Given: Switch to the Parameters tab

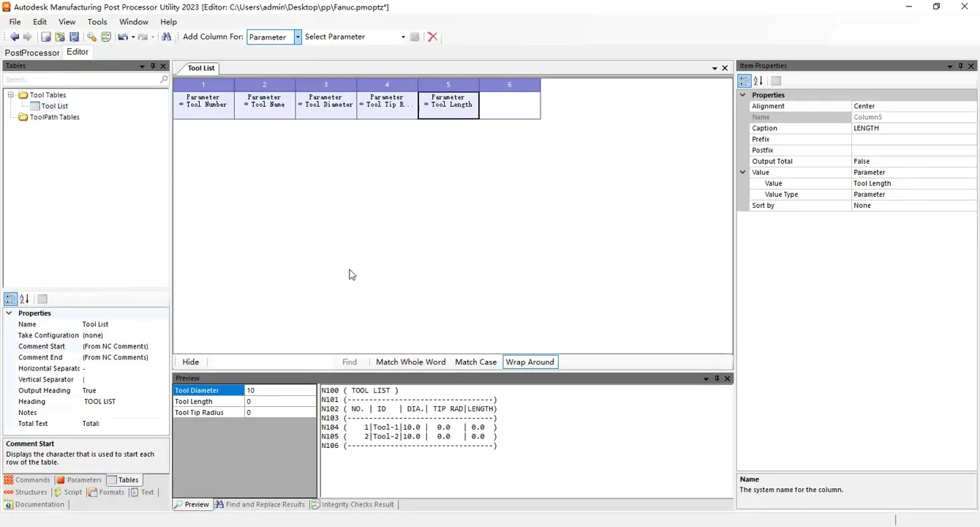Looking at the screenshot, I should (79, 480).
